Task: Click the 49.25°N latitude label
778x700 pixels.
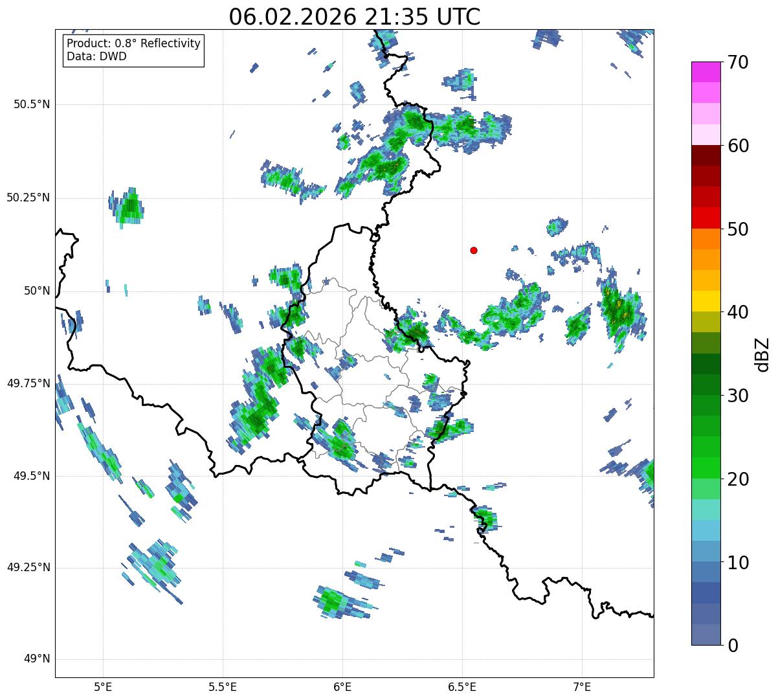Action: 28,567
